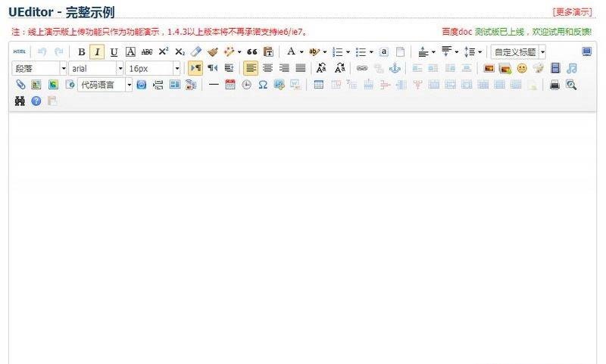Insert a table using the table icon

click(x=319, y=85)
